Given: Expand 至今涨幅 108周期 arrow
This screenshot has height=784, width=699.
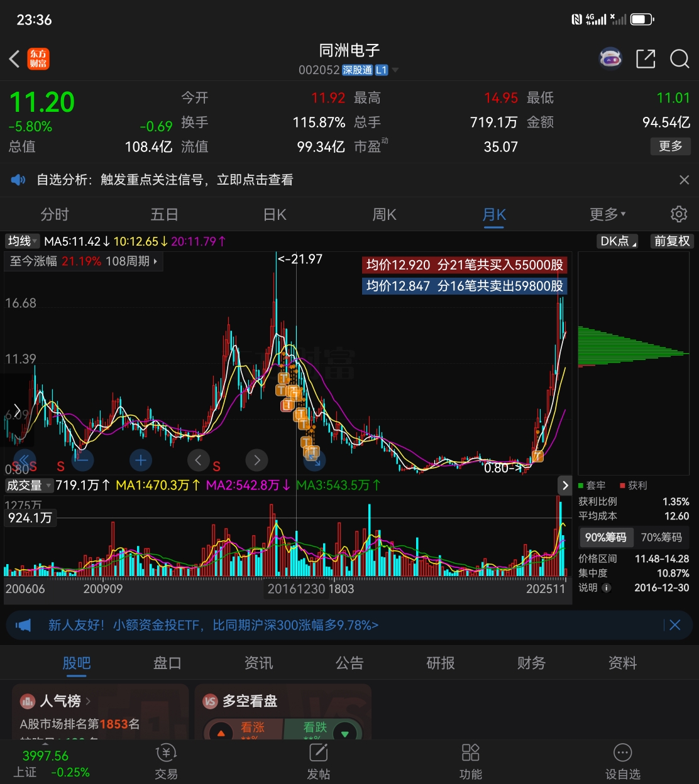Looking at the screenshot, I should [x=155, y=261].
